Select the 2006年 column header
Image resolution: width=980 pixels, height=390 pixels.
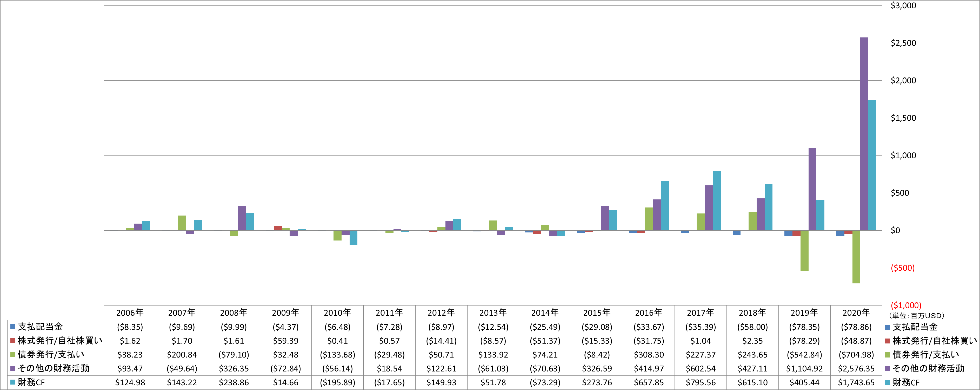click(130, 313)
